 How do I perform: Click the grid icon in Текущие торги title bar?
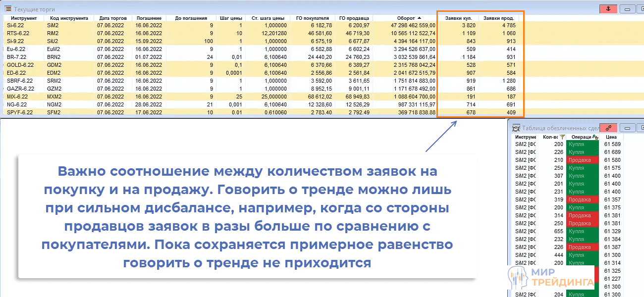[8, 8]
